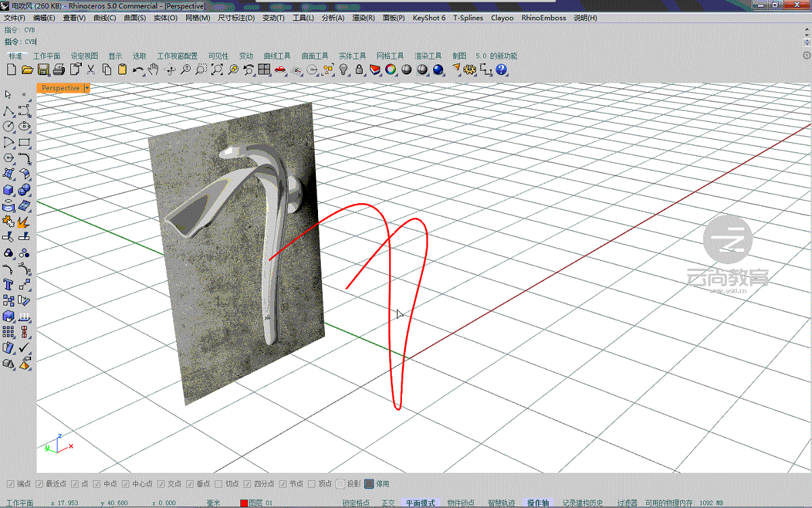Open Perspective viewport dropdown arrow

coord(87,88)
